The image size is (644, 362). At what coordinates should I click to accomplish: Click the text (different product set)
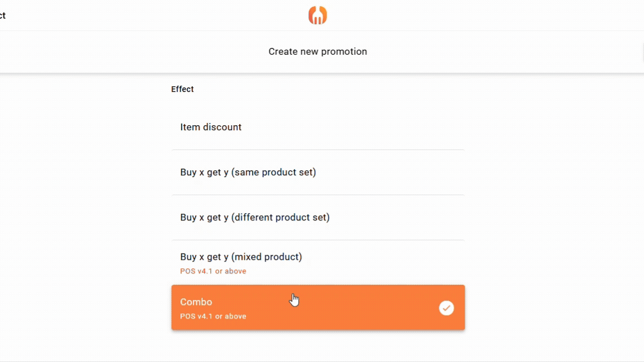tap(280, 218)
